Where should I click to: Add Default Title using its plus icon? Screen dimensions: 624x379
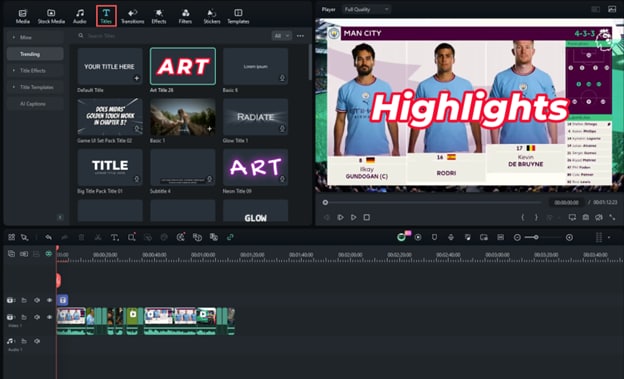(136, 78)
